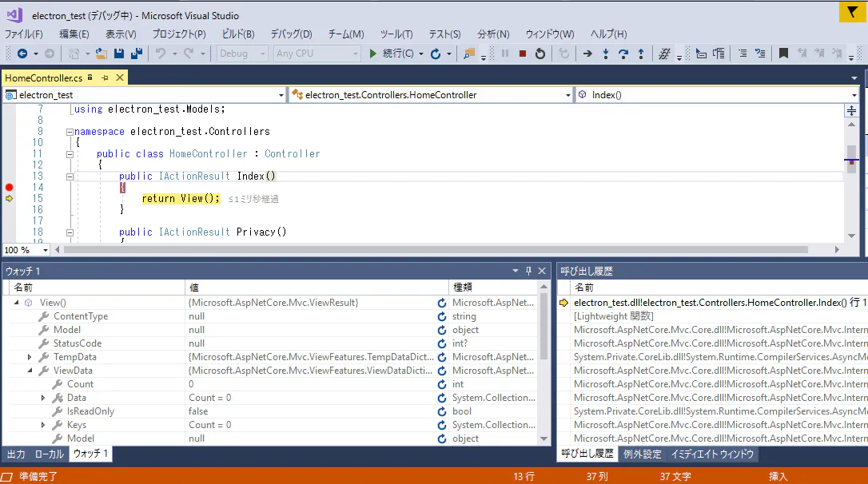The image size is (868, 484).
Task: Collapse the Index() method on line 13
Action: tap(70, 177)
